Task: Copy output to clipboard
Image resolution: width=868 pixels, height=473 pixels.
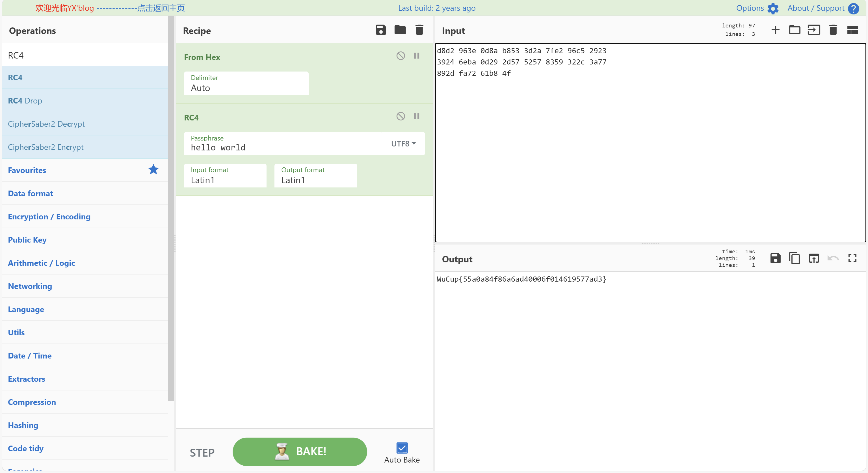Action: 795,259
